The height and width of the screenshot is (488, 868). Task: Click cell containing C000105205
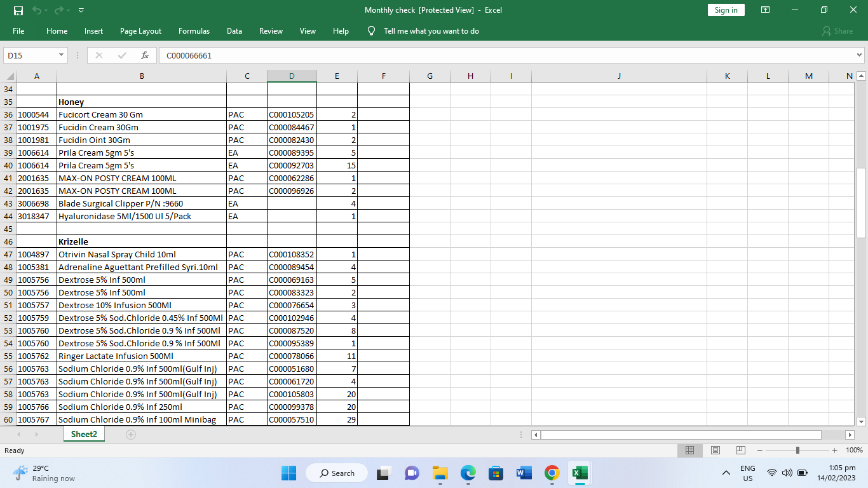click(292, 114)
